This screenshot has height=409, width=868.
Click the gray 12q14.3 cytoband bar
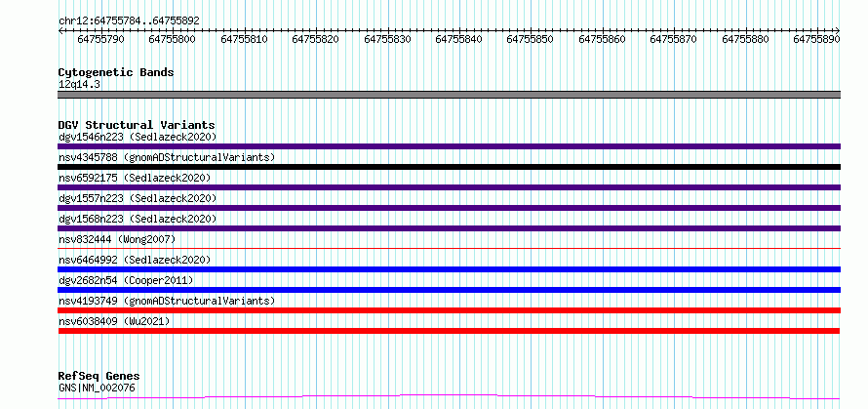point(450,95)
